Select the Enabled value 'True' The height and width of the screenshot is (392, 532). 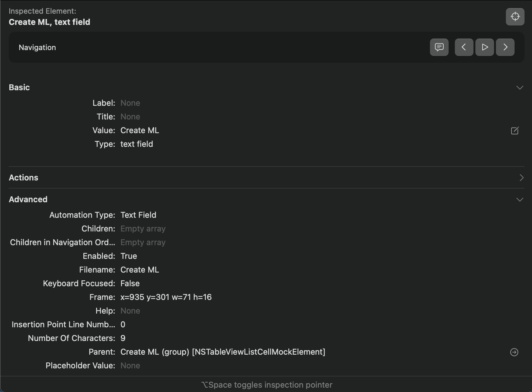(x=128, y=256)
